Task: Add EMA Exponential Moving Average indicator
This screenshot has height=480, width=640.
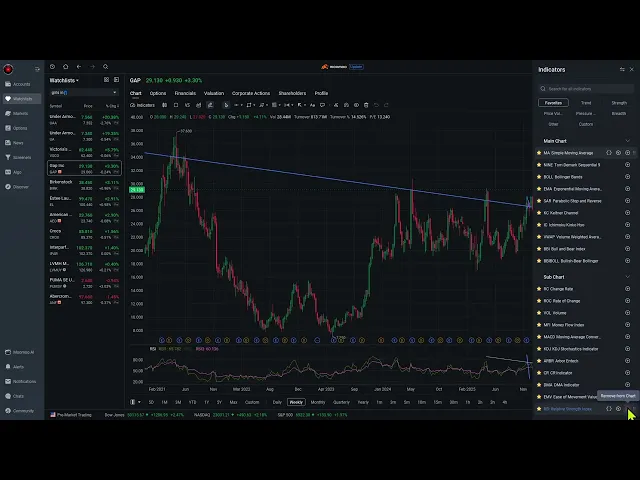Action: pyautogui.click(x=628, y=189)
